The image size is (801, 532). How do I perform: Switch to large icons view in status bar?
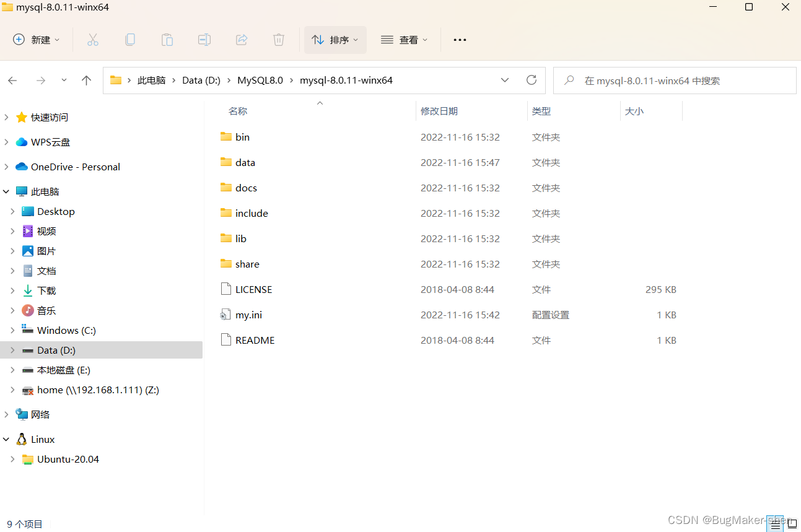coord(792,523)
